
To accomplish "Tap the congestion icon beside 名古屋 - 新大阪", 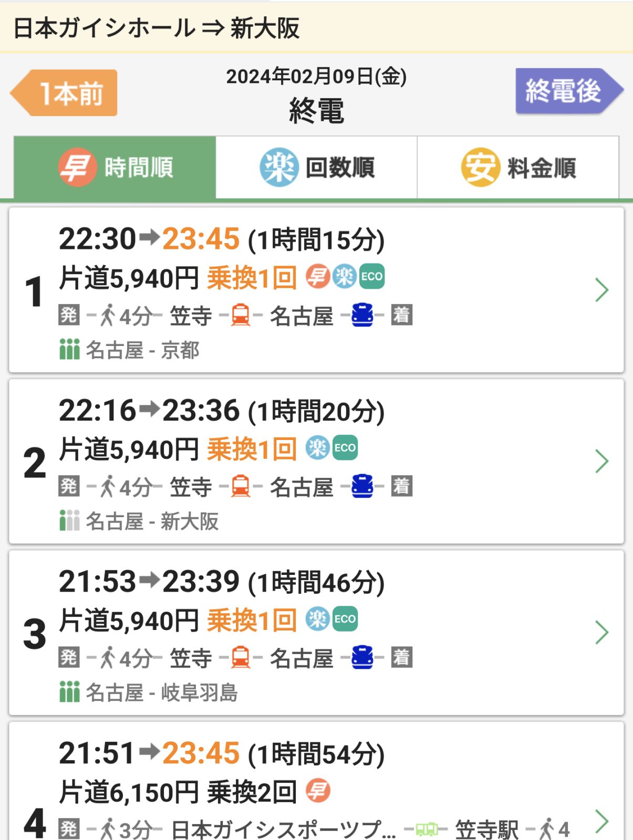I will tap(69, 521).
